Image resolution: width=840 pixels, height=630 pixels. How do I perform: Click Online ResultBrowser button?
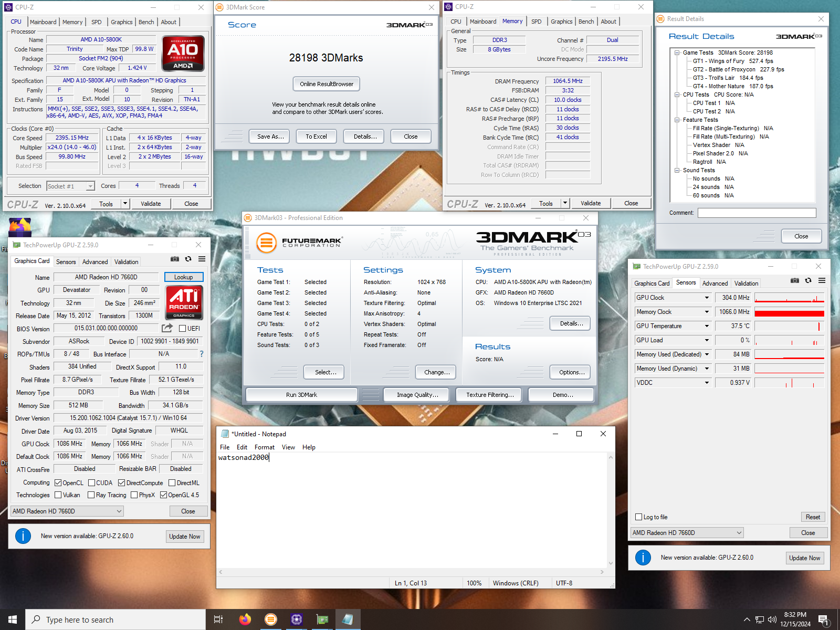[x=327, y=84]
